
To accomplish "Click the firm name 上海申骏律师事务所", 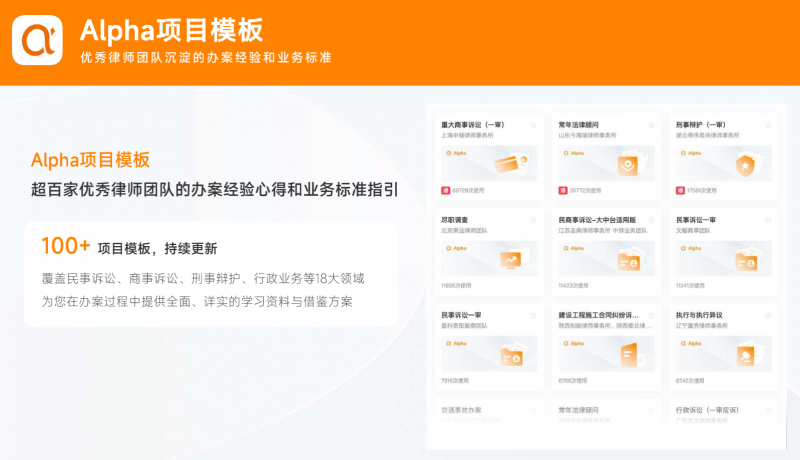I will pos(467,135).
